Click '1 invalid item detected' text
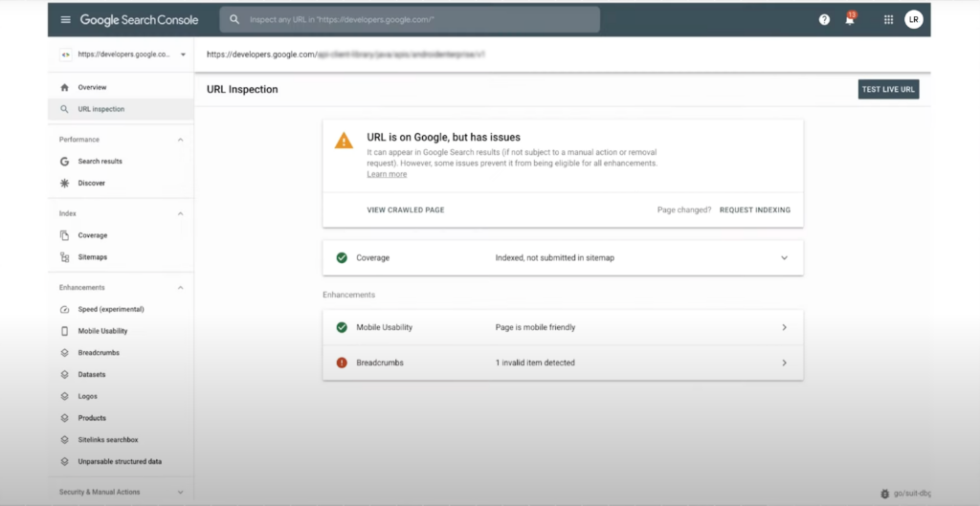980x506 pixels. (x=535, y=363)
